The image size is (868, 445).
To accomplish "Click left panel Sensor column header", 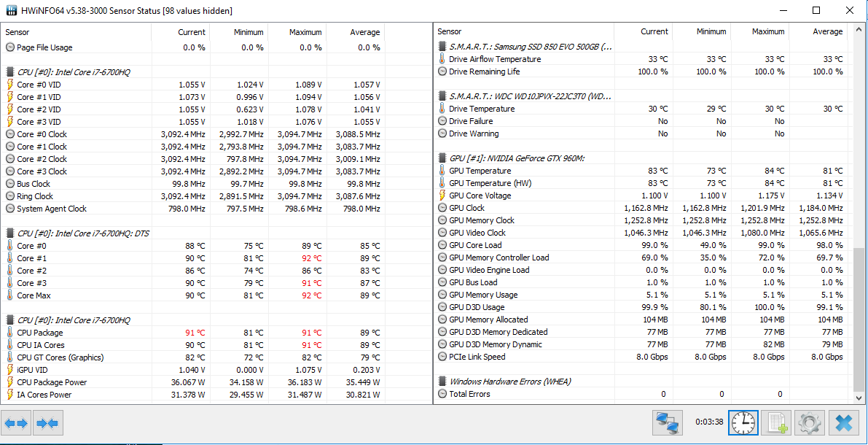I will (76, 32).
